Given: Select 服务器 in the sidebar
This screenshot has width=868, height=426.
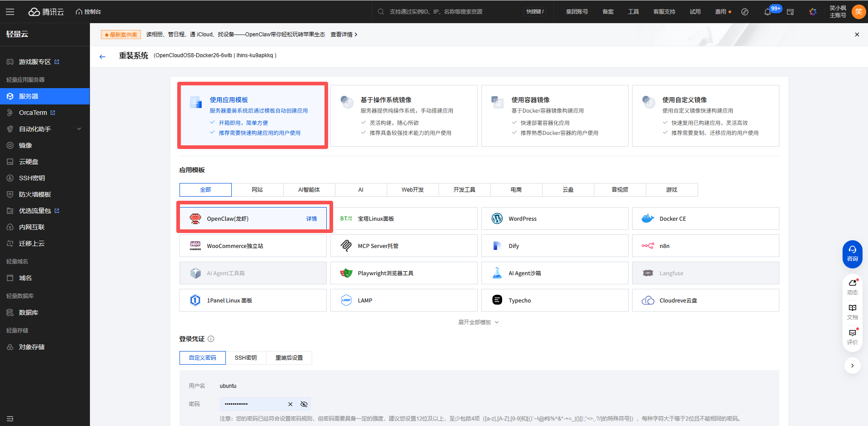Looking at the screenshot, I should tap(45, 96).
